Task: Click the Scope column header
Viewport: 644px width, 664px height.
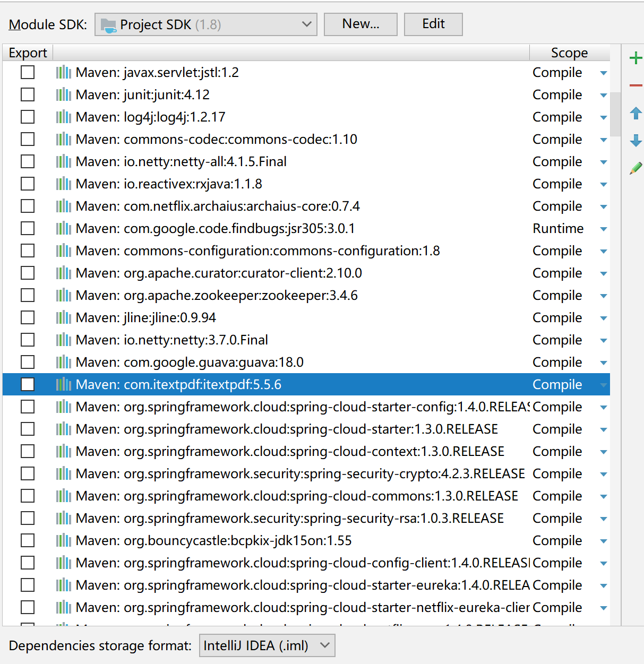Action: click(x=569, y=53)
